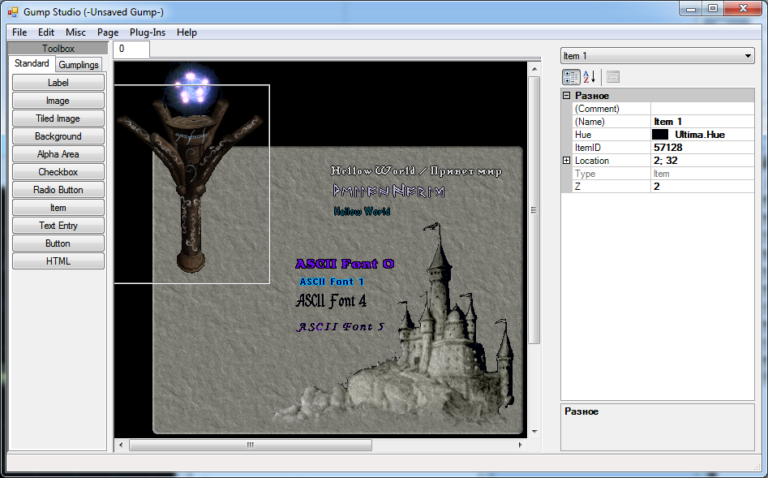Click the black Hue color swatch
This screenshot has height=478, width=768.
point(660,134)
